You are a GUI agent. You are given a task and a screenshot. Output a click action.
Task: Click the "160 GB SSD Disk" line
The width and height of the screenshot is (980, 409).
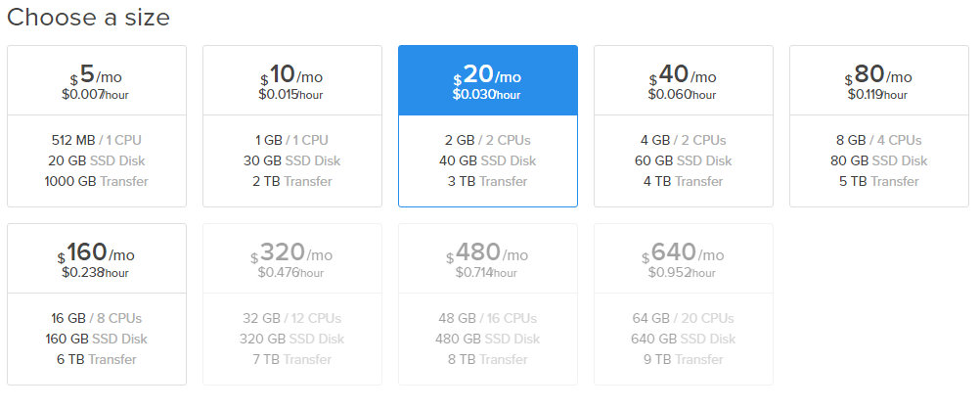(96, 339)
